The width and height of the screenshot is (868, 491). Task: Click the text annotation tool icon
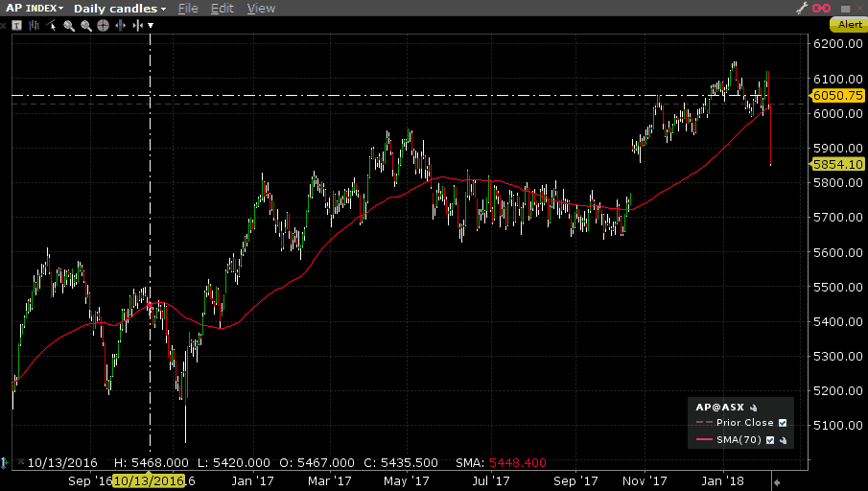point(17,25)
